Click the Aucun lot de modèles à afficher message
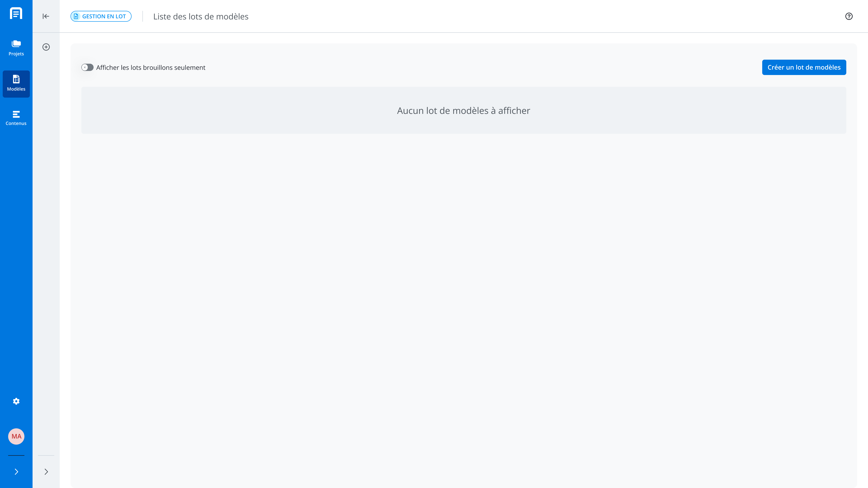This screenshot has width=868, height=488. [x=464, y=110]
